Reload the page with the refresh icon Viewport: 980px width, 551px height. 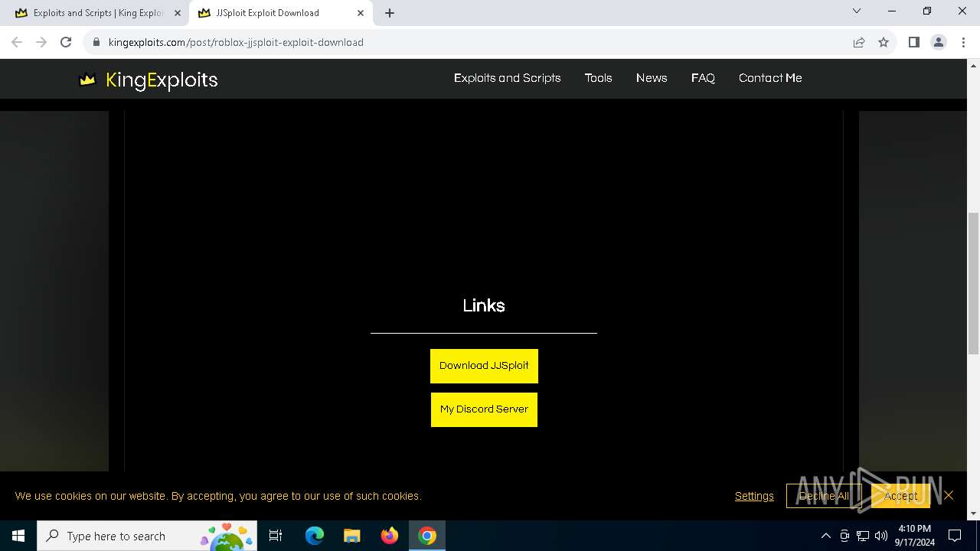(66, 42)
